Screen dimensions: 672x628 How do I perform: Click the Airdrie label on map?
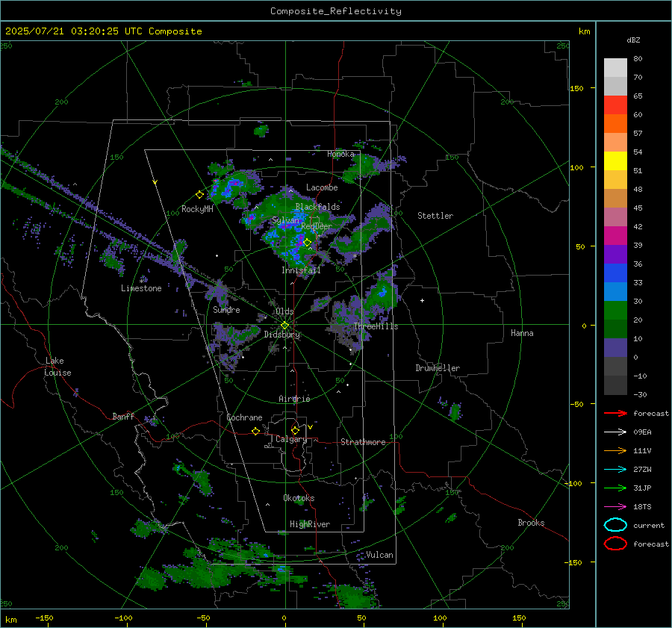tap(294, 399)
